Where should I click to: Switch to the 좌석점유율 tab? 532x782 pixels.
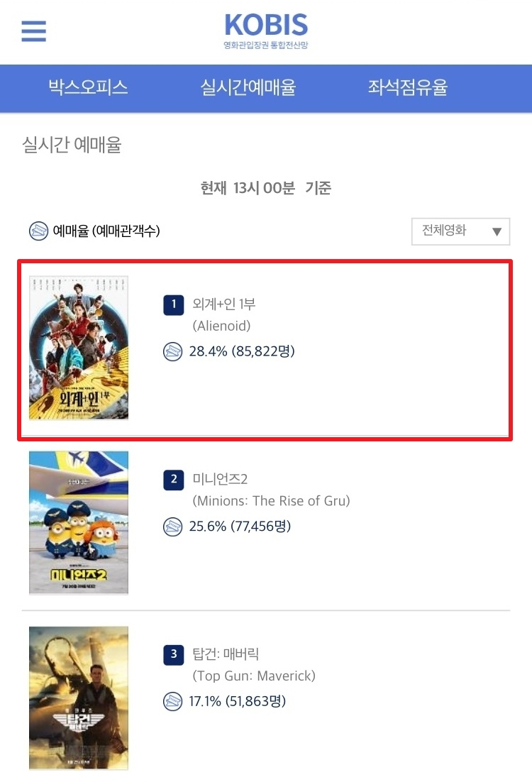pyautogui.click(x=408, y=87)
